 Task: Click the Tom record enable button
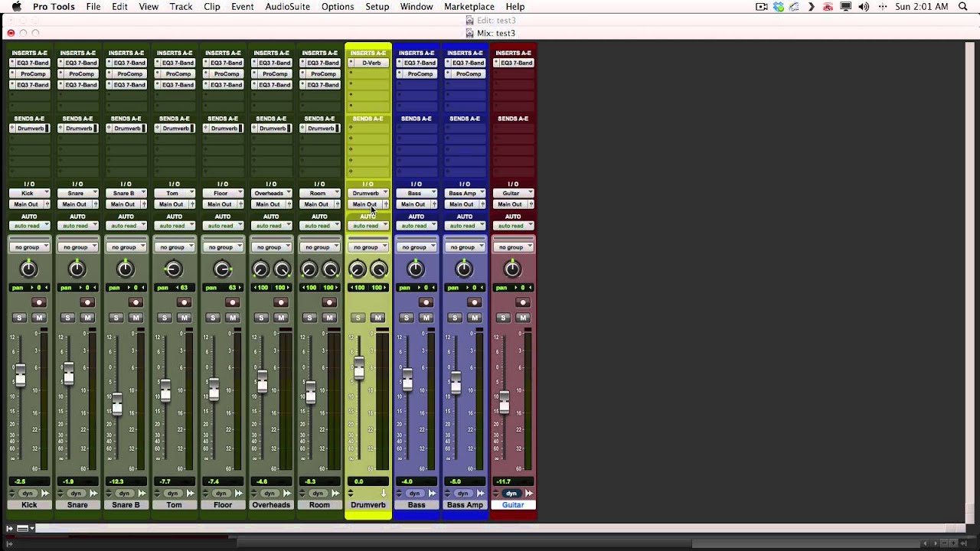184,302
